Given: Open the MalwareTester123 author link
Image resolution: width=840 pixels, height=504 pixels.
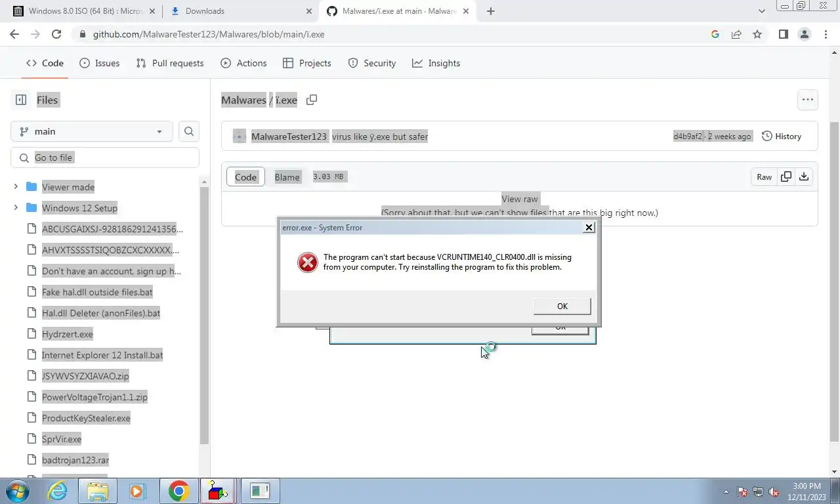Looking at the screenshot, I should 289,136.
